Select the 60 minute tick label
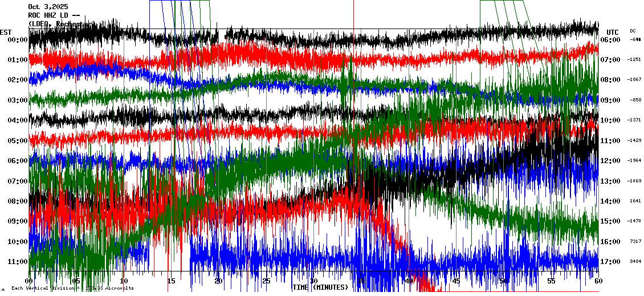Screen dimensions: 644x296 (x=598, y=281)
